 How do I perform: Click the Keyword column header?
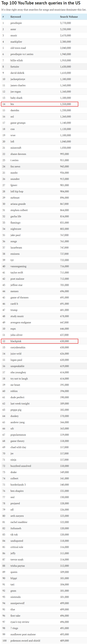16,17
